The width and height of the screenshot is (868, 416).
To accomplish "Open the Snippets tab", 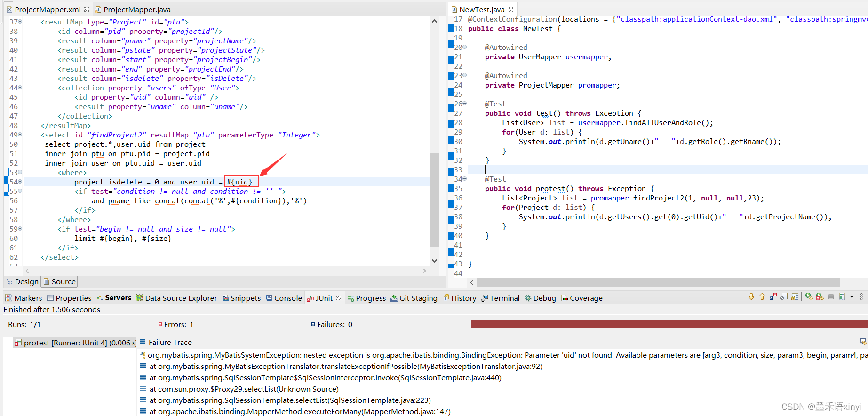I will pos(241,298).
